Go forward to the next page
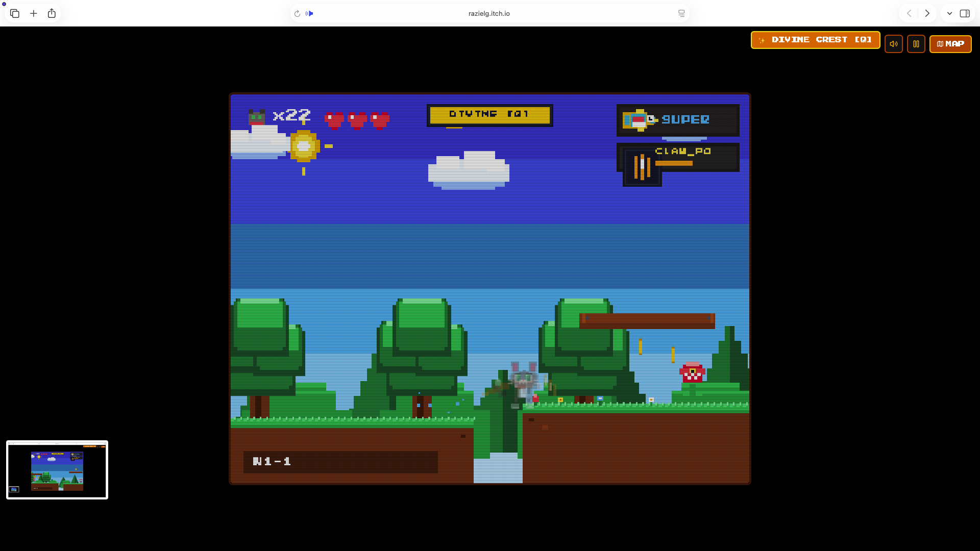The height and width of the screenshot is (551, 980). tap(927, 13)
